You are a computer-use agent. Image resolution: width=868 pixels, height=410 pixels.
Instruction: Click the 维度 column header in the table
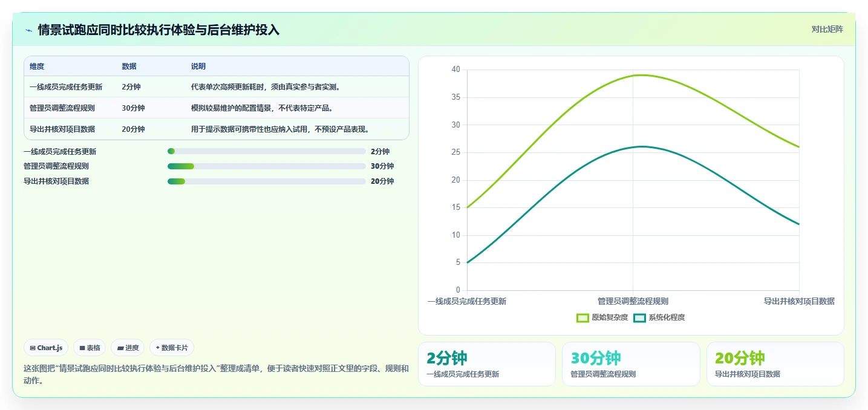37,67
